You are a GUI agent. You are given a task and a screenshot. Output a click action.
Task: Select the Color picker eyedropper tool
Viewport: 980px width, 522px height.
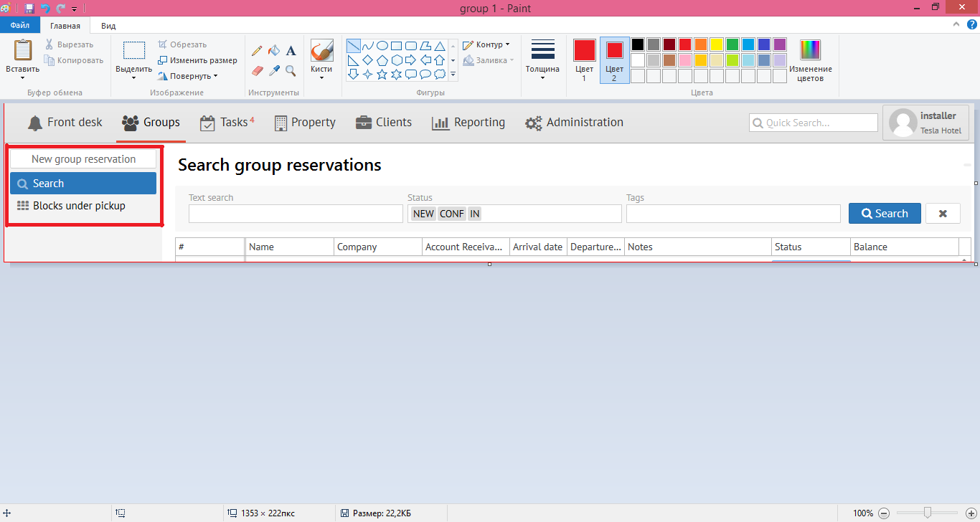pyautogui.click(x=273, y=70)
